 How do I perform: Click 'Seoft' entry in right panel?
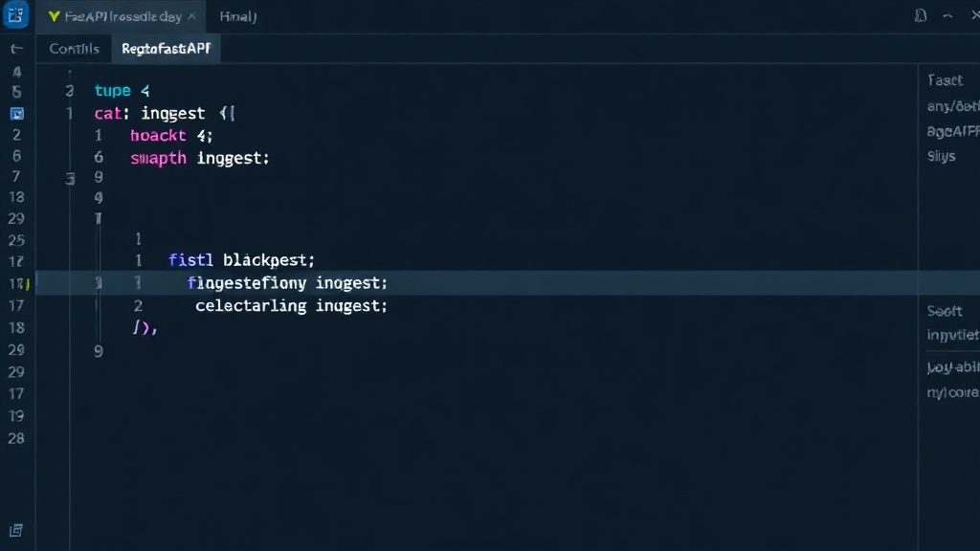945,311
